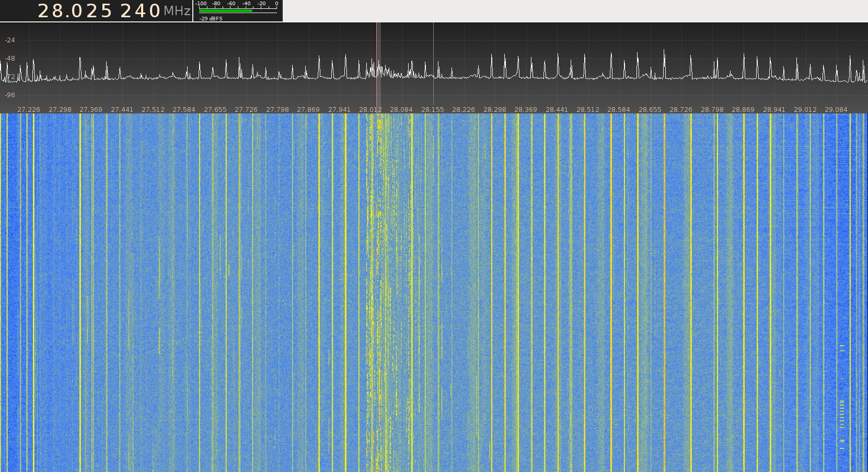The image size is (868, 472).
Task: Click the hundreds-of-Hz digit 2 in frequency display
Action: (x=126, y=11)
